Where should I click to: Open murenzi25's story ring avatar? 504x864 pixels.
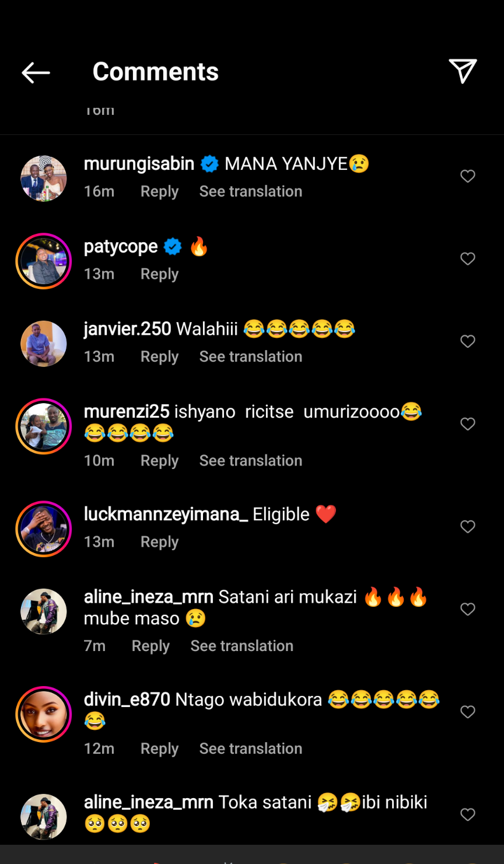point(44,426)
